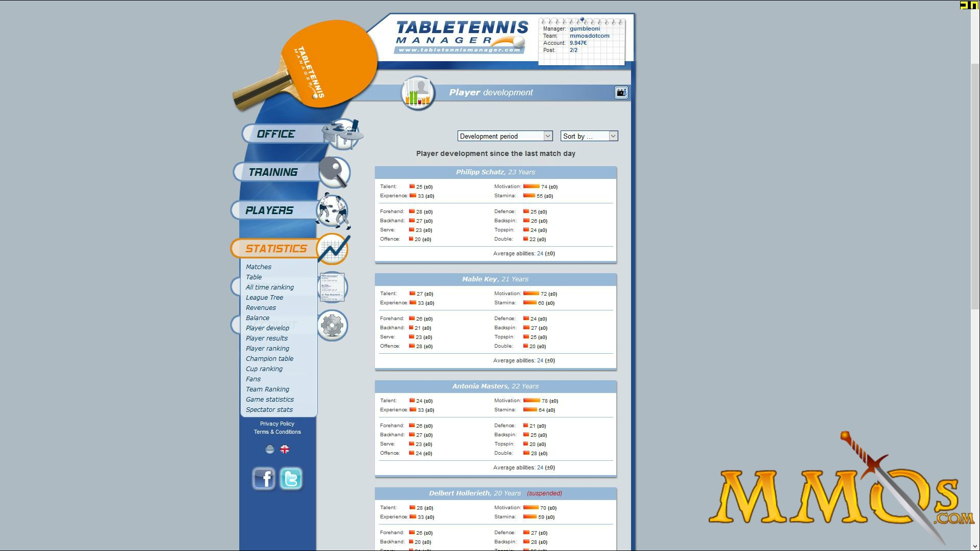Open Revenues statistics
This screenshot has height=551, width=980.
coord(261,308)
